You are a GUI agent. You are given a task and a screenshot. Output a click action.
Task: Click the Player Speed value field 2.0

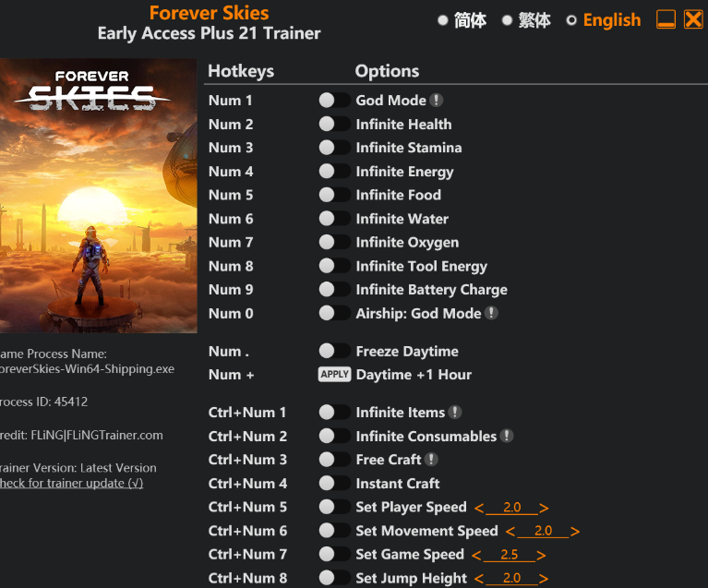click(511, 507)
